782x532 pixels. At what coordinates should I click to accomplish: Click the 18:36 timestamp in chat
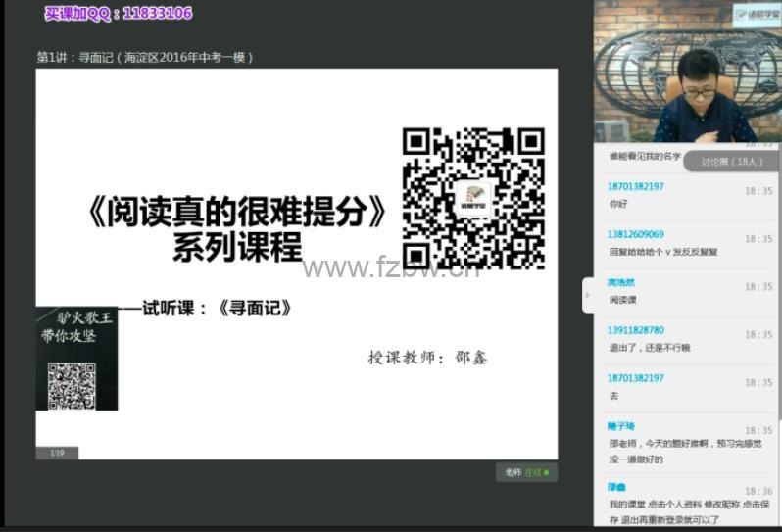point(758,491)
